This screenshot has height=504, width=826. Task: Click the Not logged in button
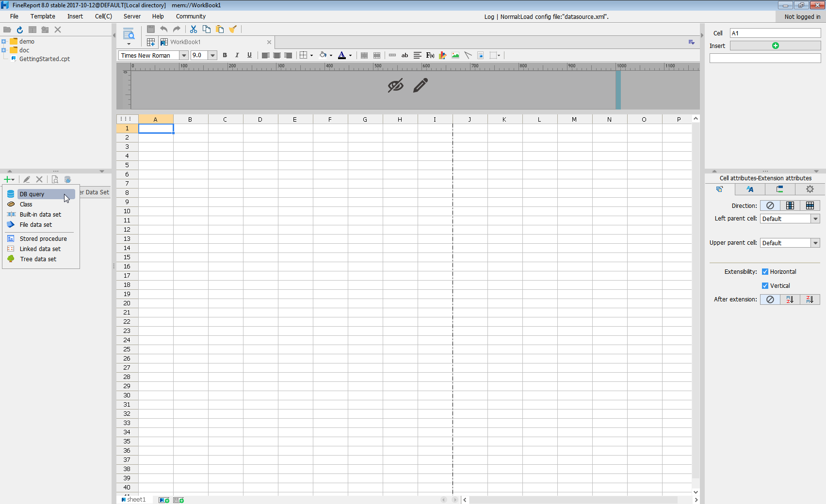click(802, 16)
